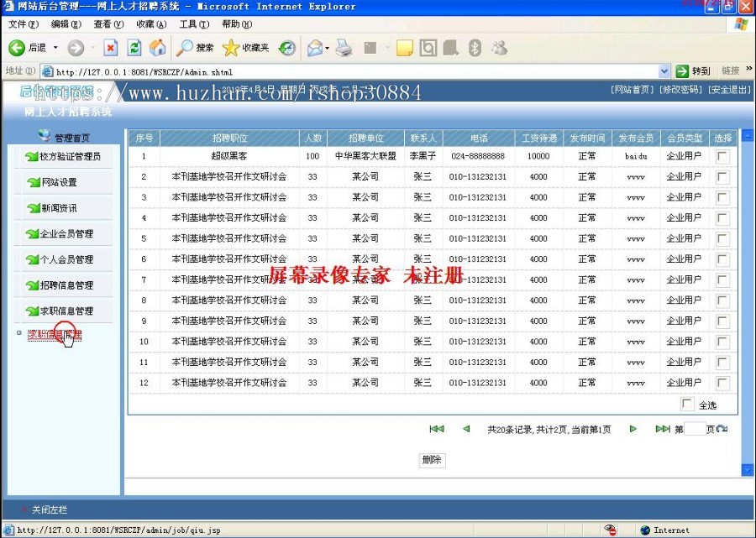Enable the 全选 select-all checkbox
This screenshot has height=538, width=756.
pyautogui.click(x=687, y=404)
